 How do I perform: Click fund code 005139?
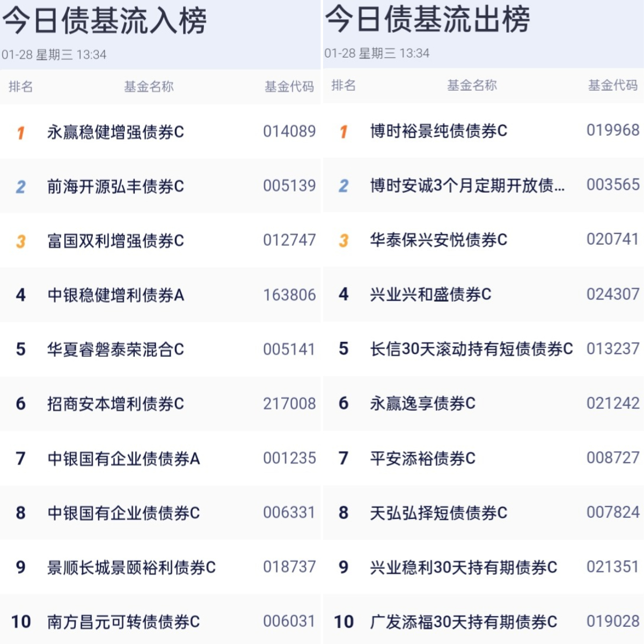(289, 186)
